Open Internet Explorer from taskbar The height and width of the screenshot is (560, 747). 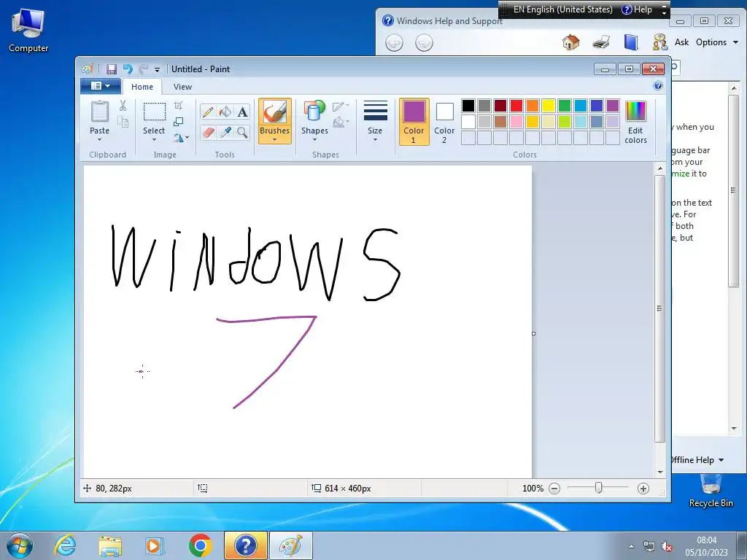(65, 545)
